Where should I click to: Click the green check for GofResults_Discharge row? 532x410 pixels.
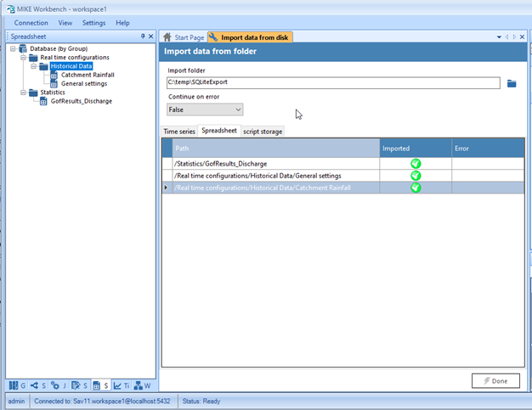[x=416, y=164]
